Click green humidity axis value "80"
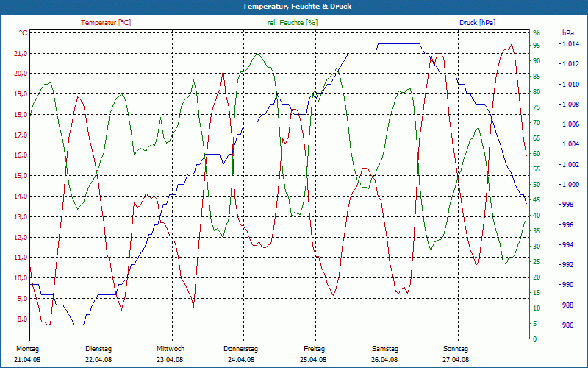This screenshot has height=368, width=588. coord(537,91)
